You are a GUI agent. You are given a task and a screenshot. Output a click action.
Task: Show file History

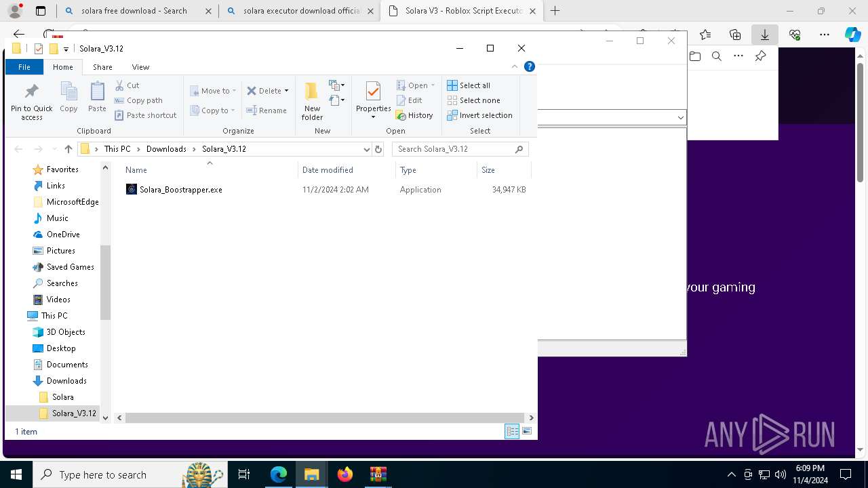(414, 115)
